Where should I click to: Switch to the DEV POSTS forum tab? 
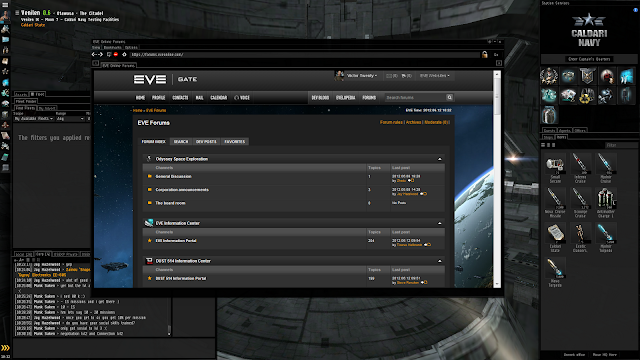click(x=206, y=142)
